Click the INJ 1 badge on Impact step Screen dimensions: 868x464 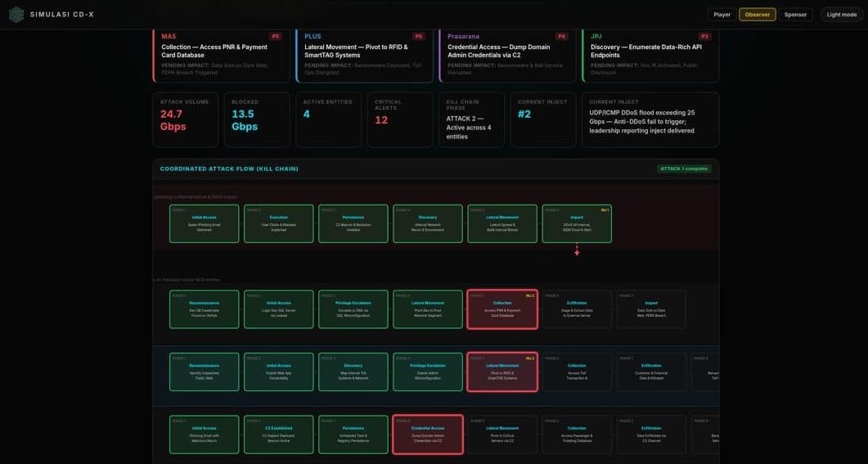605,210
